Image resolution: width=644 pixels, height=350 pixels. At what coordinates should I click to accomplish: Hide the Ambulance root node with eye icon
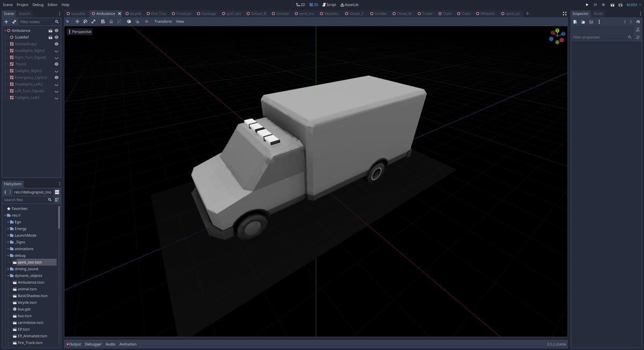pos(56,31)
